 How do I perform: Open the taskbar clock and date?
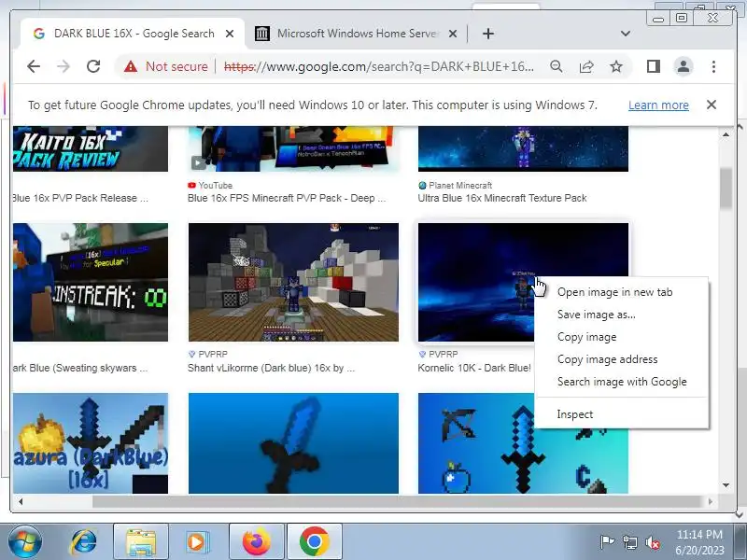[x=699, y=542]
